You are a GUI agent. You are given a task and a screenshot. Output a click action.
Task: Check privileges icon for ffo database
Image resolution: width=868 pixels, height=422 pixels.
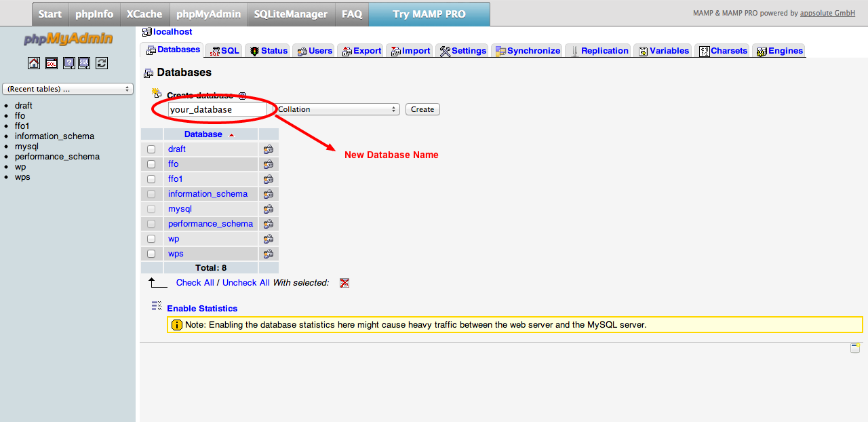pyautogui.click(x=269, y=164)
